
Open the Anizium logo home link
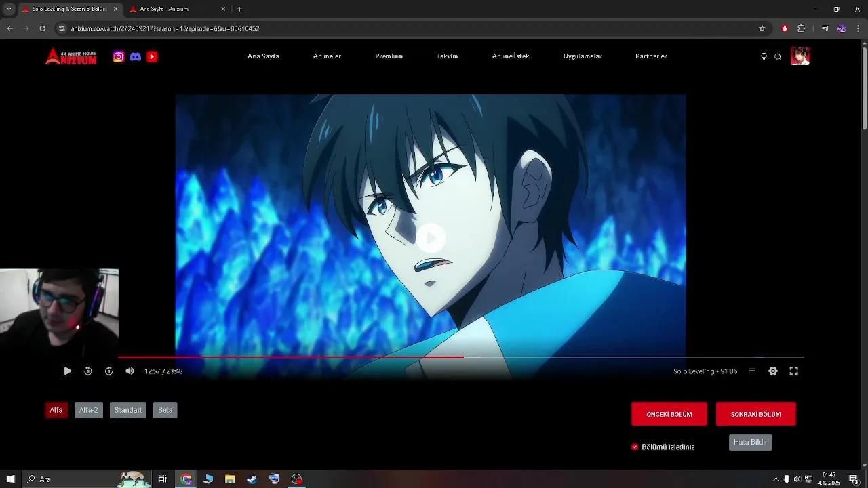pos(71,56)
